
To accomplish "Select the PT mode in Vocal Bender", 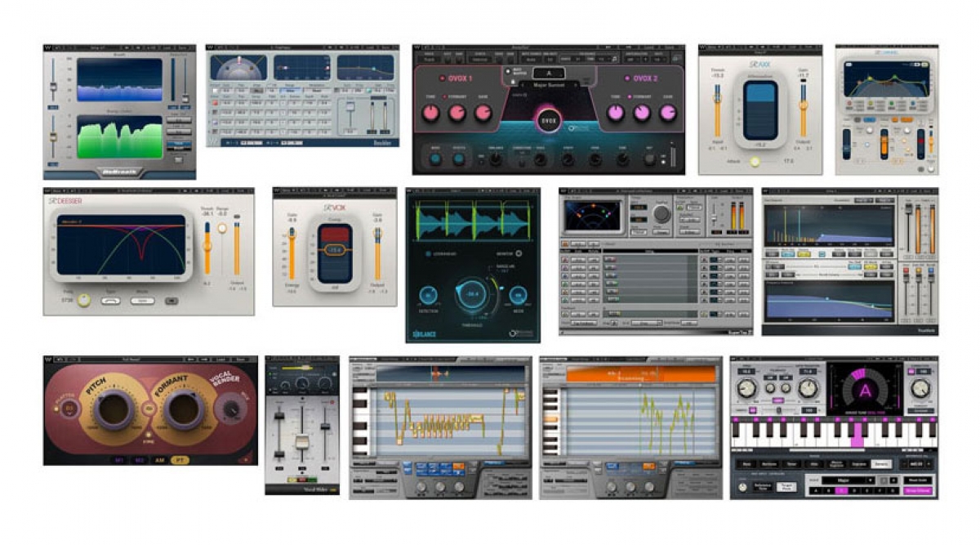I will [x=179, y=461].
